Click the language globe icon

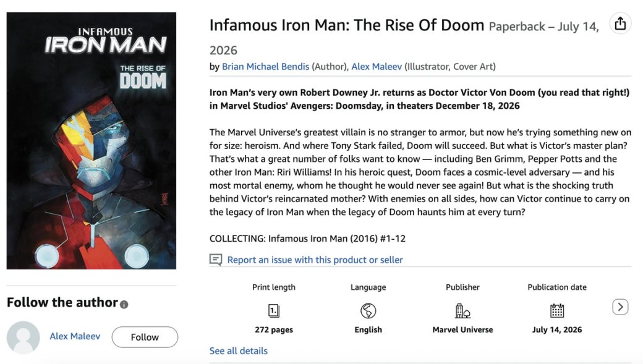click(368, 310)
